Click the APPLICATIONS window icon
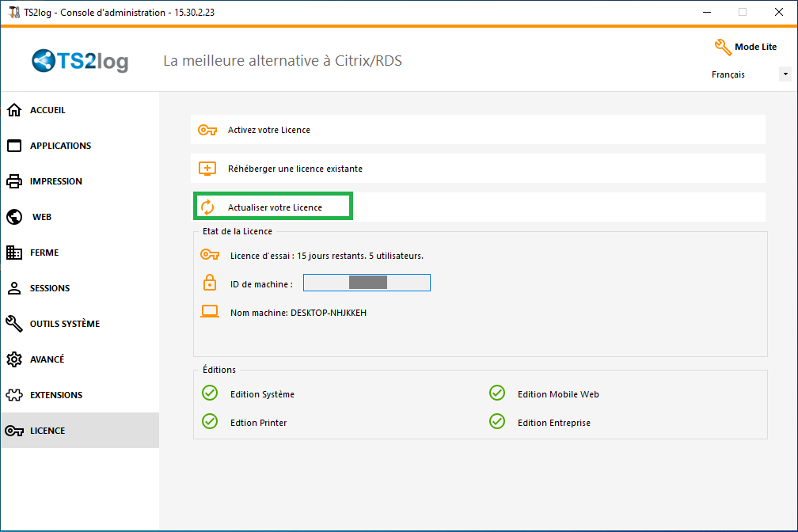 click(x=14, y=146)
